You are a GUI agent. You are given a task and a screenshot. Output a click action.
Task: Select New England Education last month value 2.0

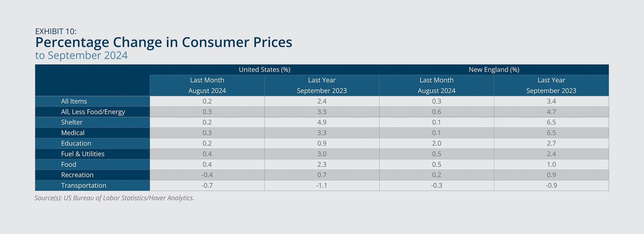437,143
